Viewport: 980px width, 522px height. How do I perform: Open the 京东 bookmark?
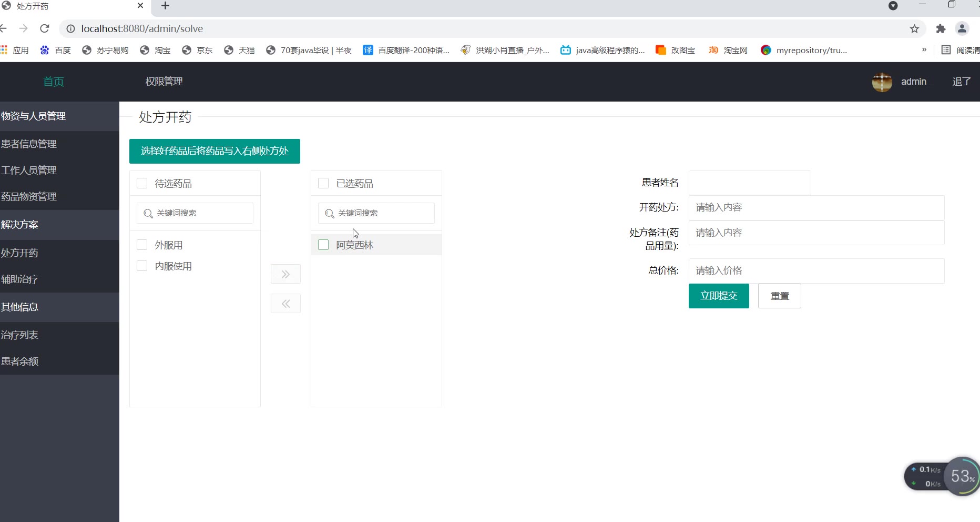click(197, 50)
